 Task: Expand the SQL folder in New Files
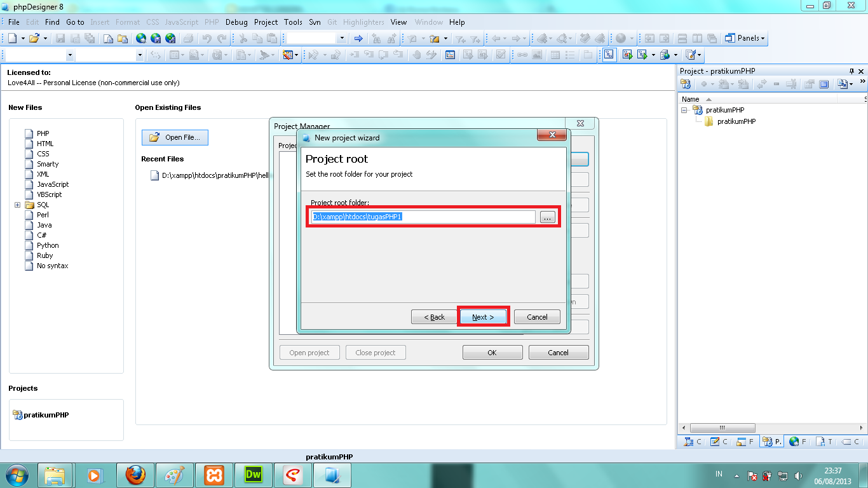coord(18,205)
